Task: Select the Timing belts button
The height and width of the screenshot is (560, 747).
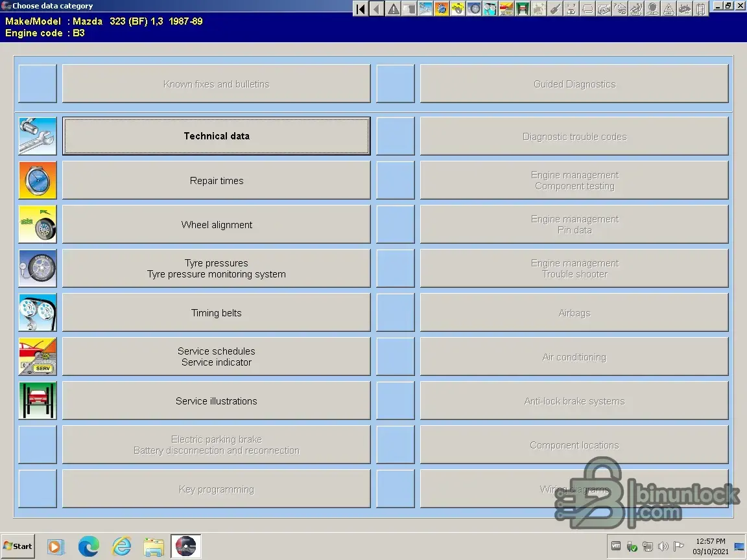Action: (217, 312)
